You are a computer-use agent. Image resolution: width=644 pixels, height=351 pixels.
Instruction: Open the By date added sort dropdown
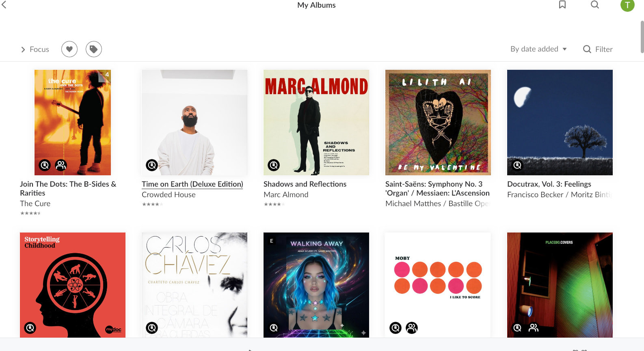pyautogui.click(x=538, y=49)
